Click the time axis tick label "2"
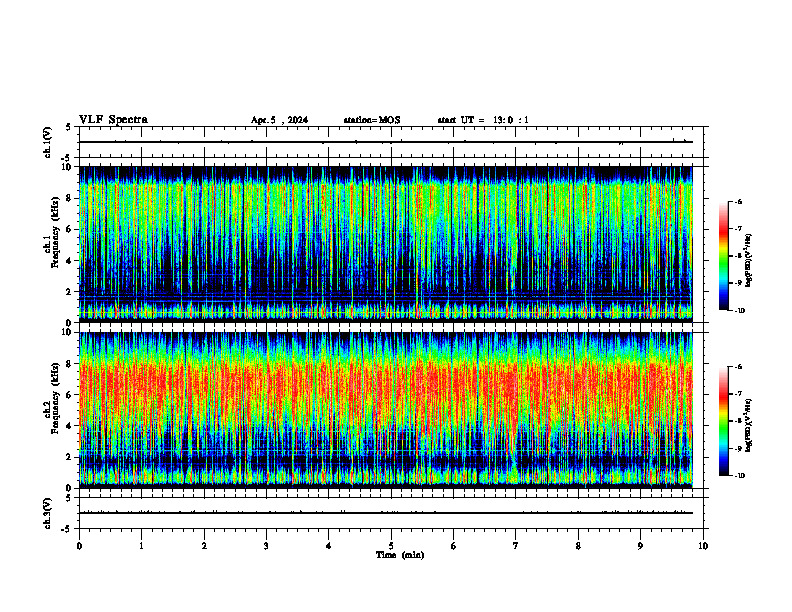This screenshot has height=612, width=792. point(204,546)
